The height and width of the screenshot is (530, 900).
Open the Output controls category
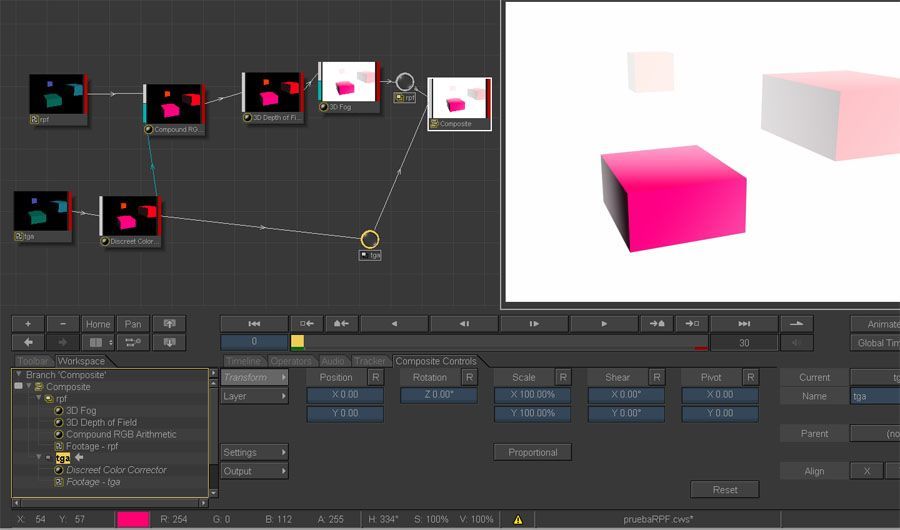tap(254, 471)
